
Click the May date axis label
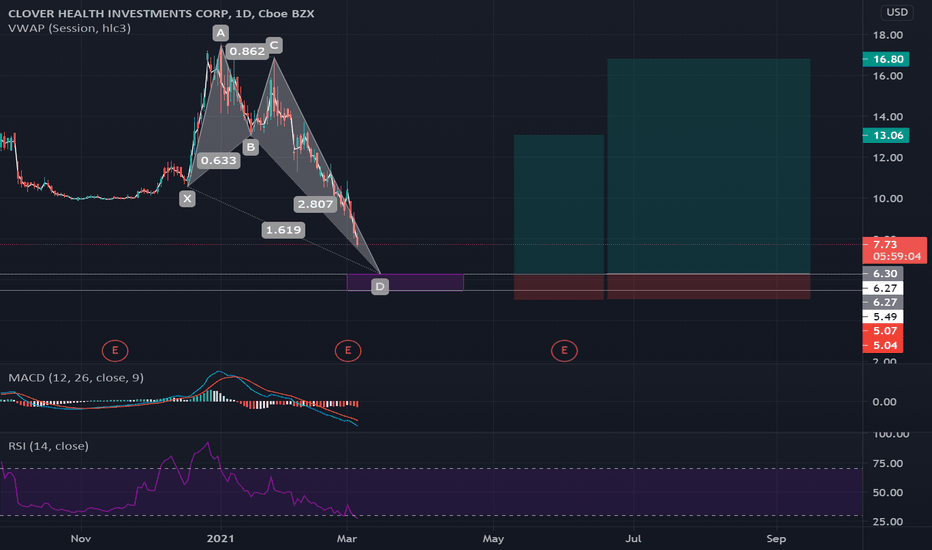(493, 539)
